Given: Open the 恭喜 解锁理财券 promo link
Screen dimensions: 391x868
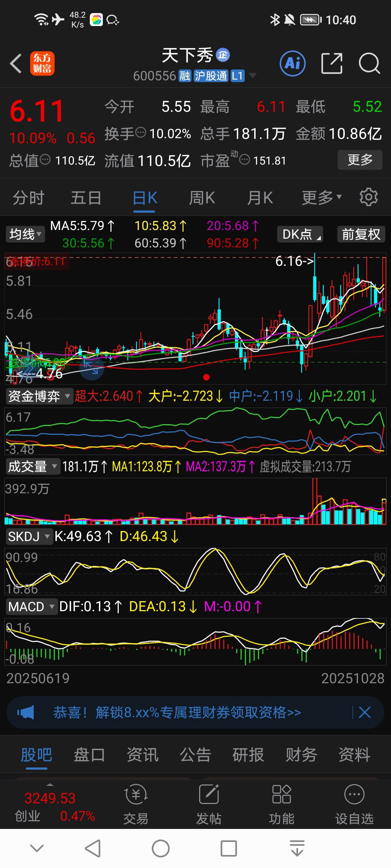Looking at the screenshot, I should pyautogui.click(x=177, y=712).
